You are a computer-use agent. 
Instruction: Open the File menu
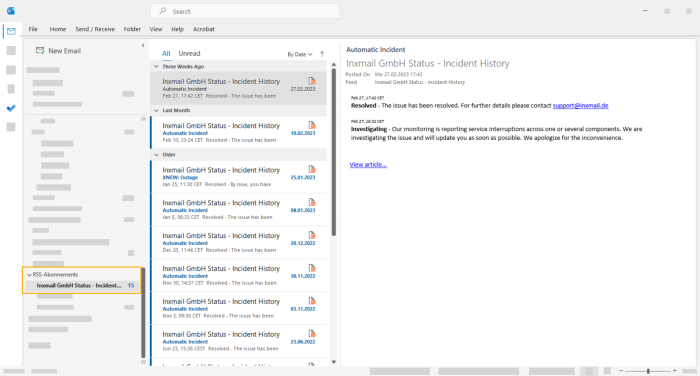pyautogui.click(x=33, y=29)
